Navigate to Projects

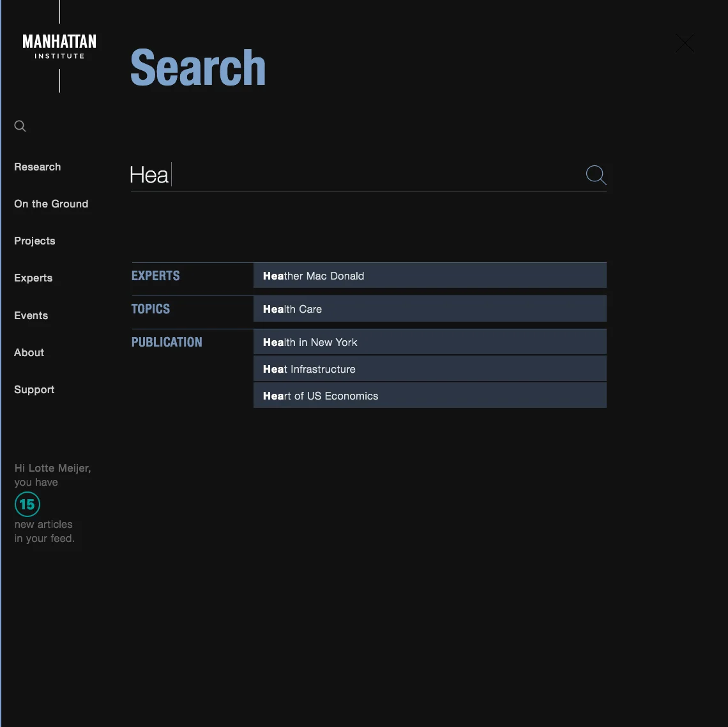pyautogui.click(x=34, y=241)
